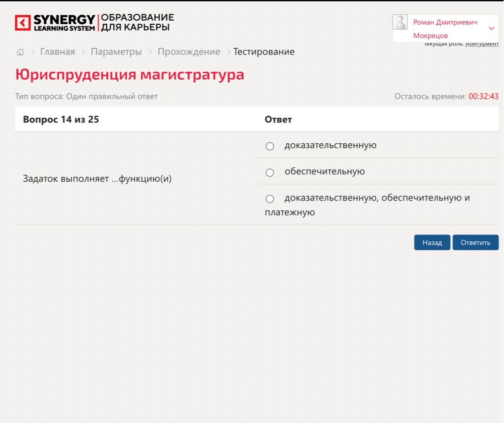This screenshot has width=504, height=423.
Task: Open the user avatar picture
Action: (x=400, y=22)
